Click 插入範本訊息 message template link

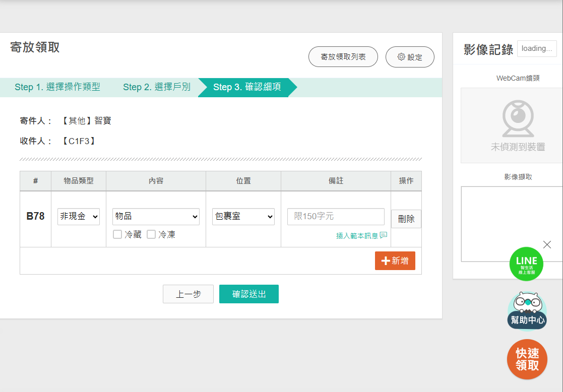point(361,235)
